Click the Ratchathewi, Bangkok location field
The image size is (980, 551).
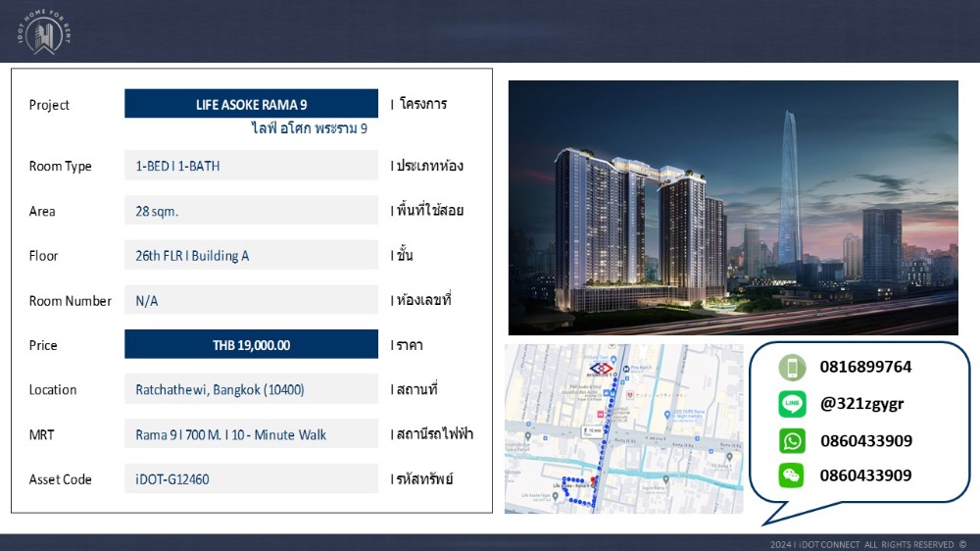click(251, 389)
